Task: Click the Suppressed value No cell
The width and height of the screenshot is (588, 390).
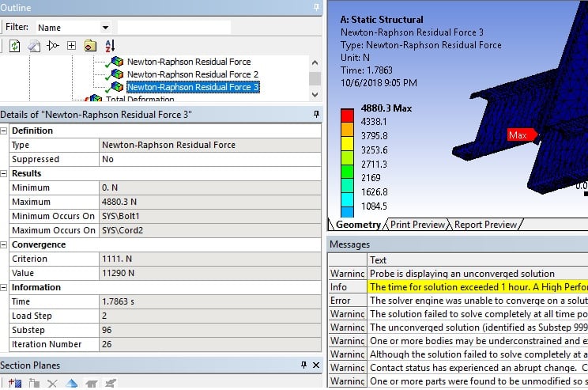Action: 210,159
